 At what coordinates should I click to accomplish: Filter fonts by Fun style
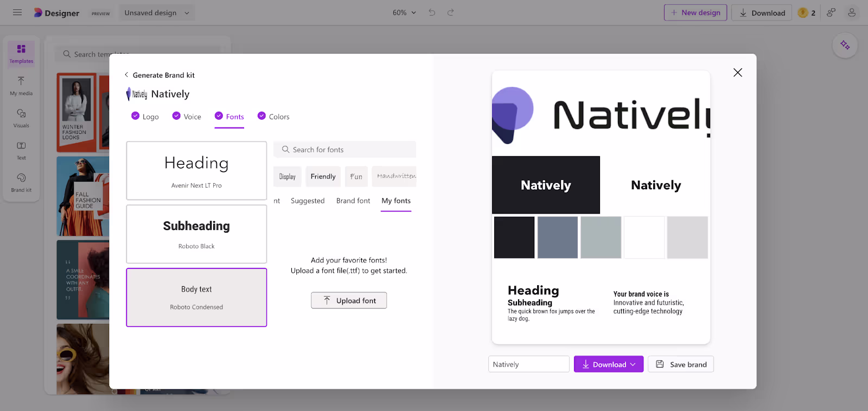[356, 176]
